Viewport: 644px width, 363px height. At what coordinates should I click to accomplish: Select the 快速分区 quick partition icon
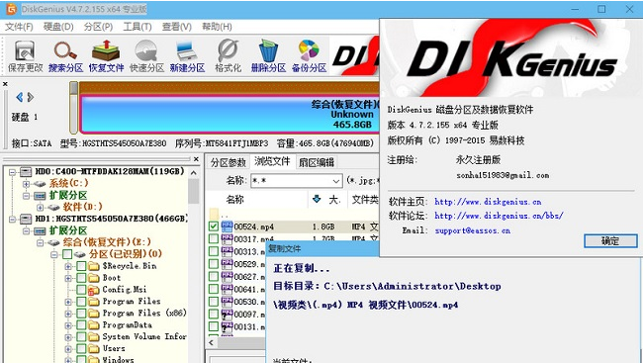pyautogui.click(x=146, y=51)
